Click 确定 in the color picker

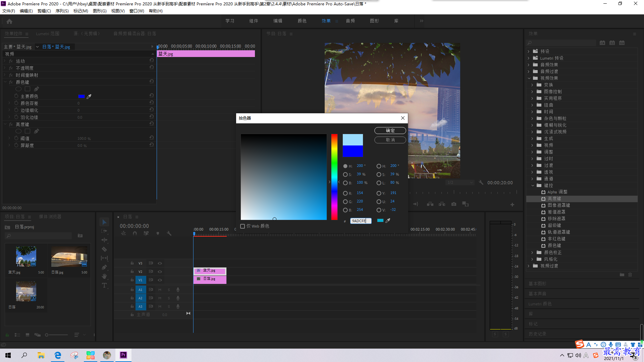point(390,131)
